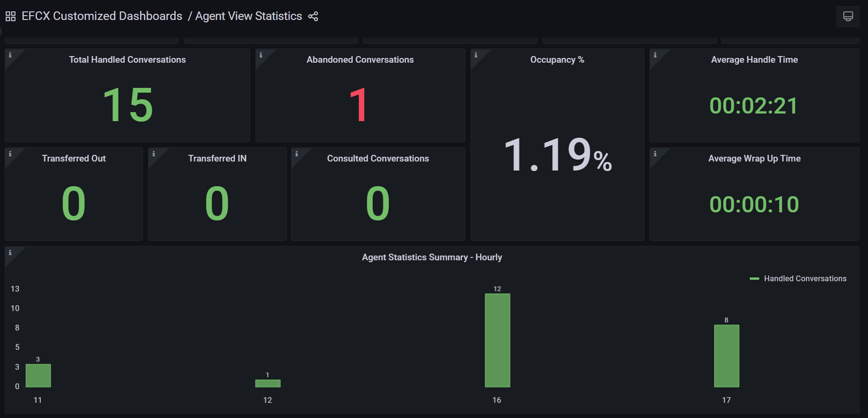Click Transferred IN panel info icon
The image size is (868, 418).
click(x=153, y=154)
